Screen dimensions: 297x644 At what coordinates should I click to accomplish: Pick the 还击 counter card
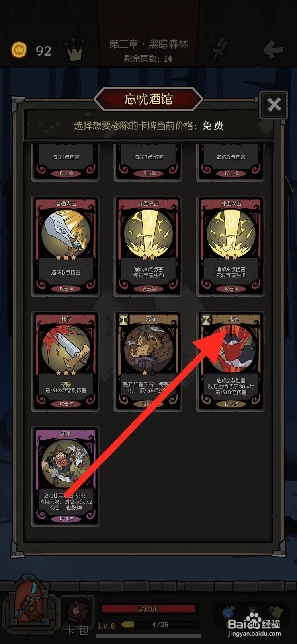(x=66, y=476)
